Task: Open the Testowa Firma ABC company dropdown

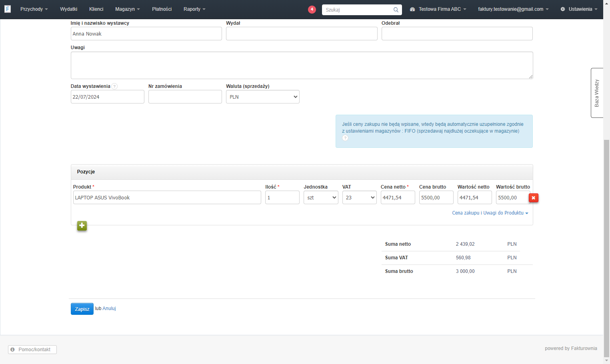Action: 438,9
